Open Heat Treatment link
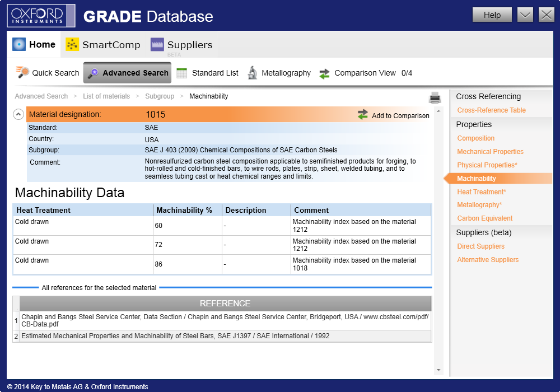This screenshot has width=560, height=392. 482,192
